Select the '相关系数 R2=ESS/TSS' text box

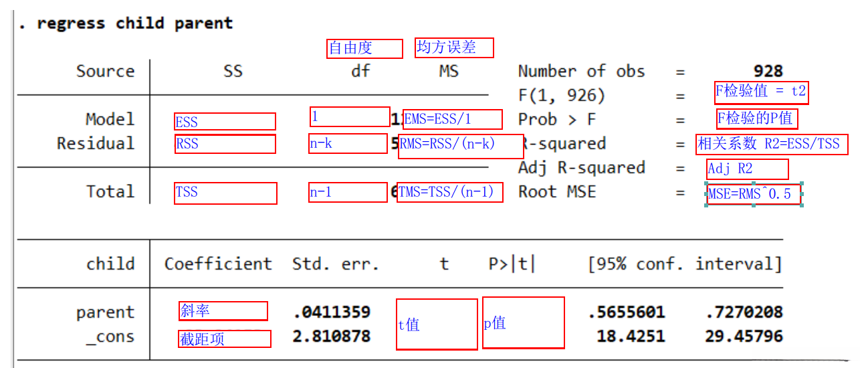coord(771,145)
